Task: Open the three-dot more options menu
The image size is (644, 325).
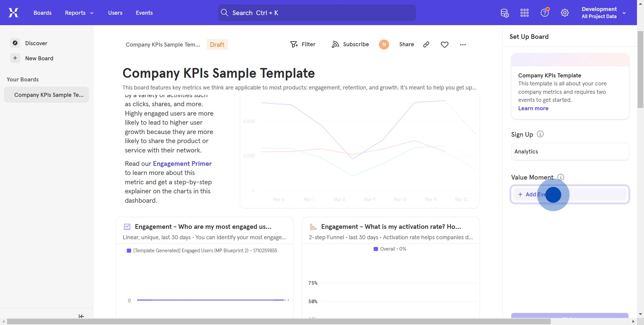Action: tap(463, 45)
